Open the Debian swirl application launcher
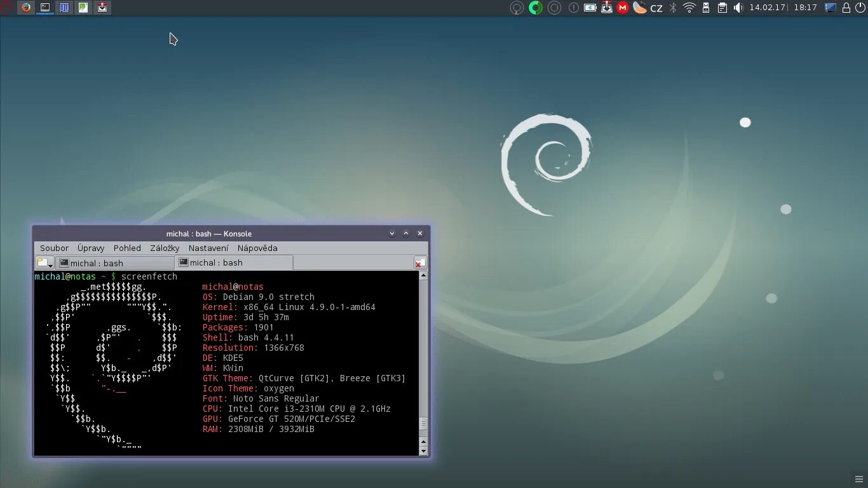This screenshot has width=868, height=488. click(x=6, y=8)
